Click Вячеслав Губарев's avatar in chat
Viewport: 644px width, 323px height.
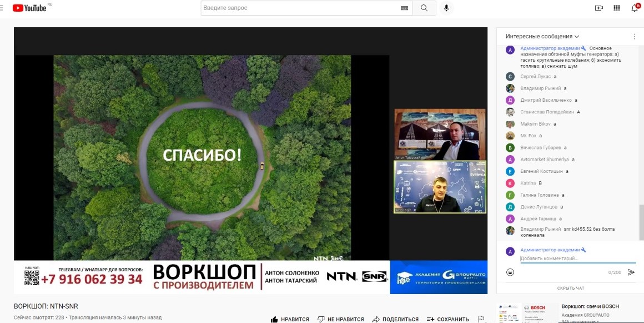510,148
